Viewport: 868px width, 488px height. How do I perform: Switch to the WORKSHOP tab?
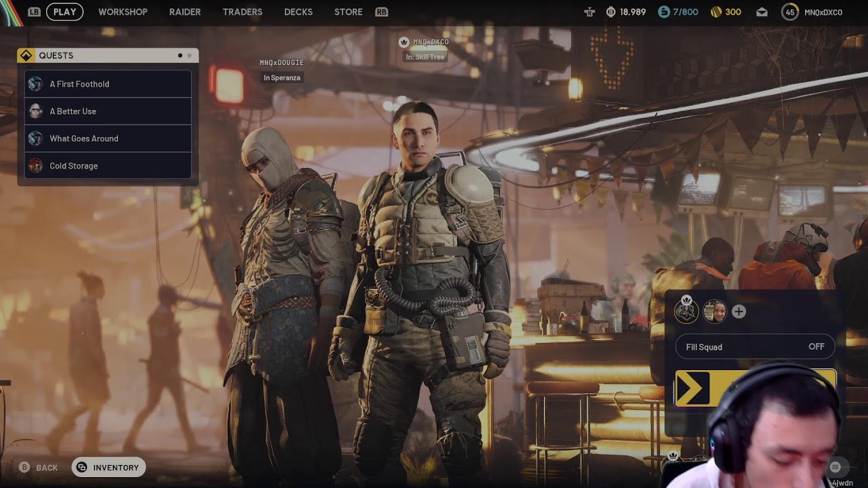[123, 12]
